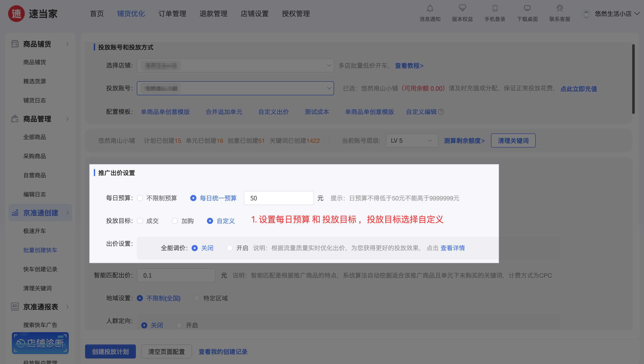Enable 全能调价 with the 开启 radio
This screenshot has height=364, width=644.
point(229,248)
